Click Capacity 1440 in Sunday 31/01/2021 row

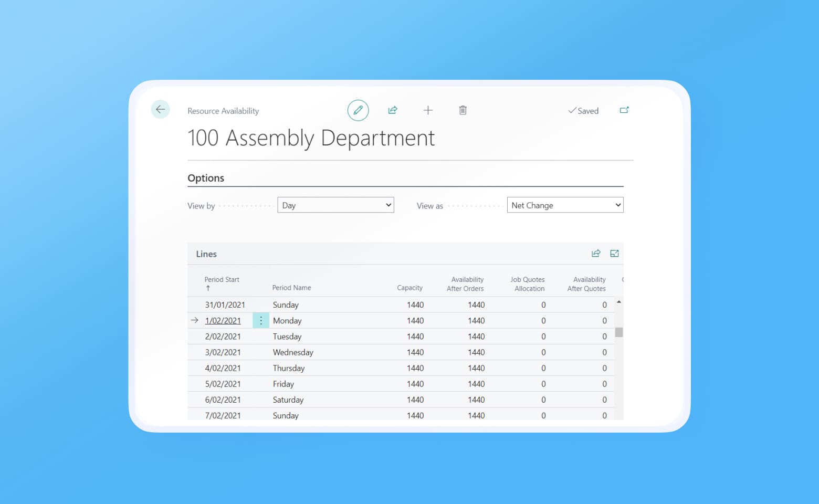point(415,304)
